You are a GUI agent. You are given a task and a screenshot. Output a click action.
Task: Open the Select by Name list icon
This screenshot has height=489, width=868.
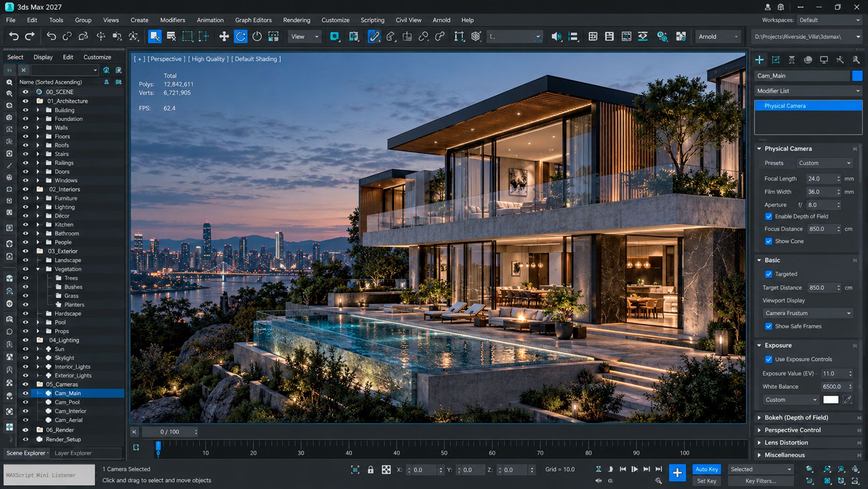171,37
